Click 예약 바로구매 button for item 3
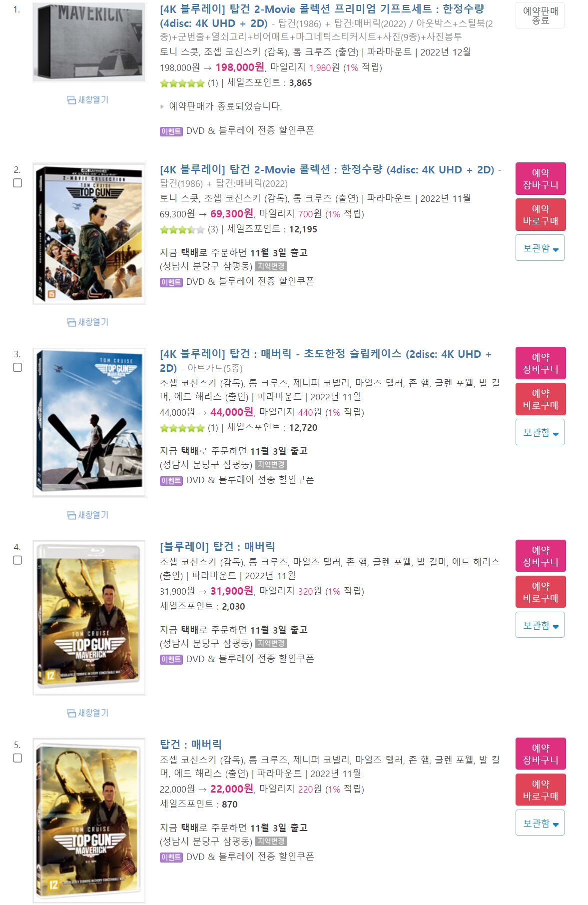The image size is (588, 905). click(541, 399)
